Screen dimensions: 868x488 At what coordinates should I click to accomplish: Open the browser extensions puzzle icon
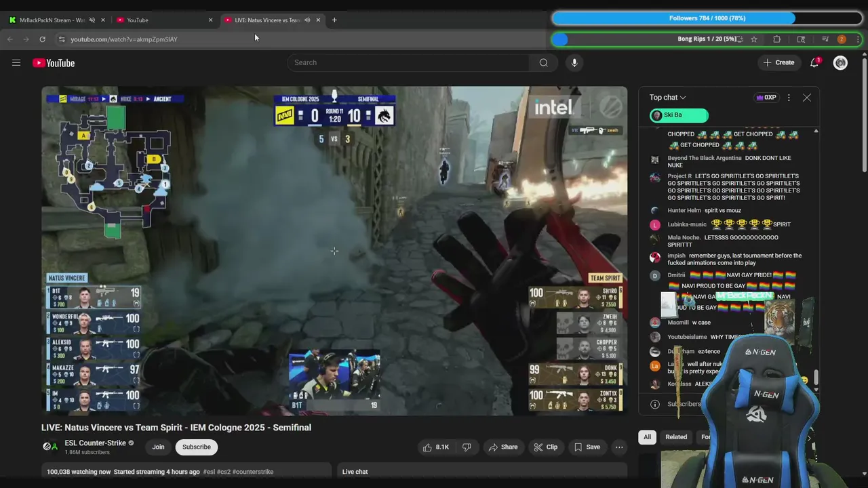point(777,39)
